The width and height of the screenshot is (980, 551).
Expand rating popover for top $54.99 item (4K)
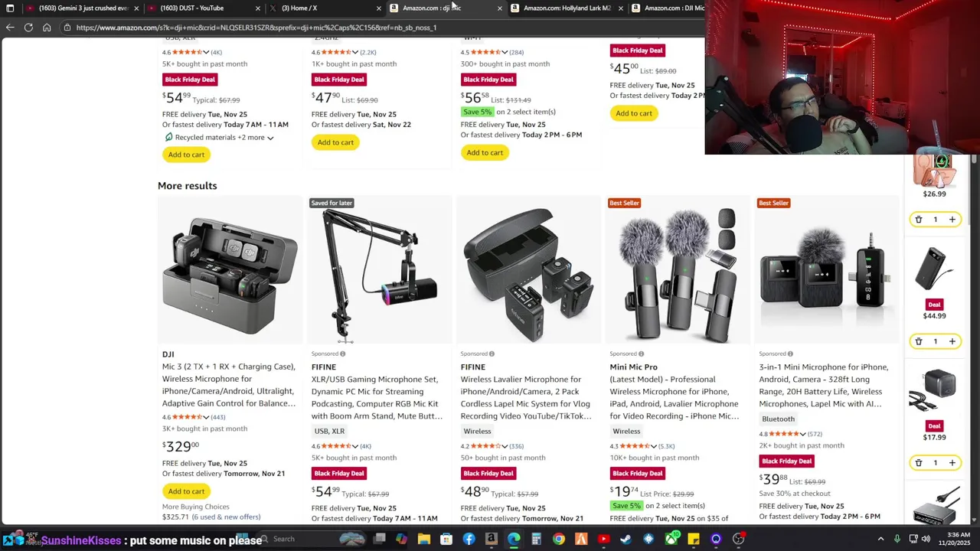coord(206,52)
